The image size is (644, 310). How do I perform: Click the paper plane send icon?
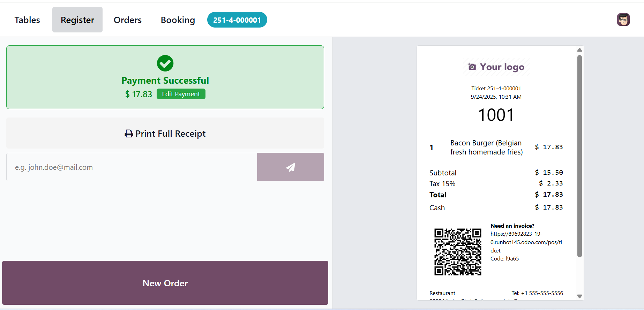click(x=290, y=167)
